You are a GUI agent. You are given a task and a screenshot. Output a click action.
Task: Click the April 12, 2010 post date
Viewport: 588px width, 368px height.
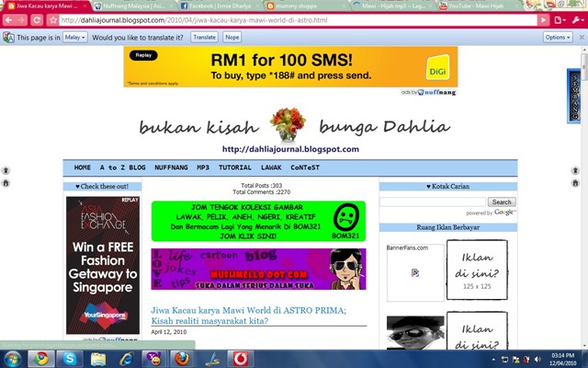coord(169,332)
